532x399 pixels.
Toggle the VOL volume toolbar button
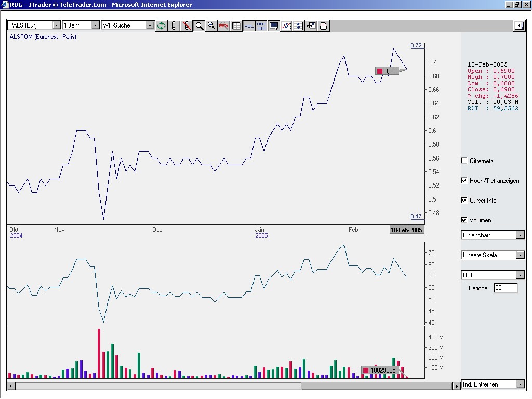click(x=249, y=25)
